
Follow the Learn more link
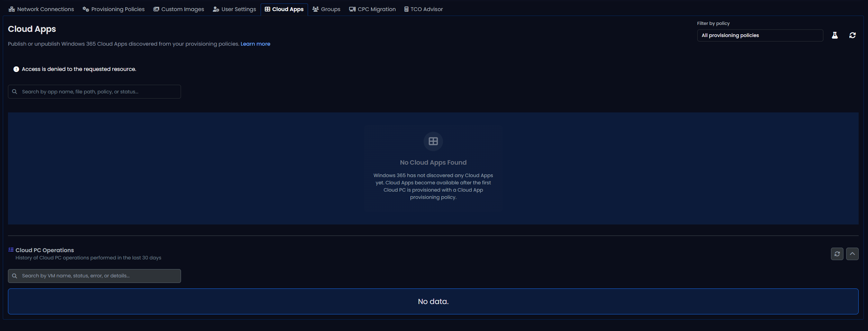(255, 44)
